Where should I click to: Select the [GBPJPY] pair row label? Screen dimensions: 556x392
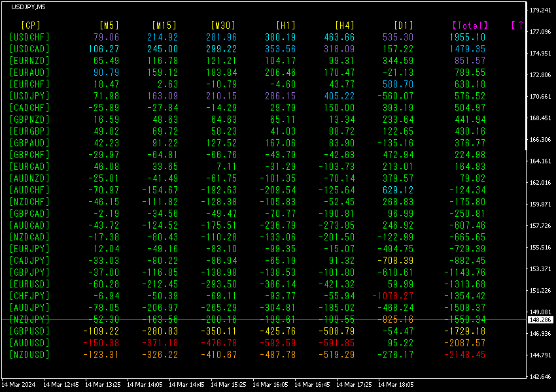29,272
